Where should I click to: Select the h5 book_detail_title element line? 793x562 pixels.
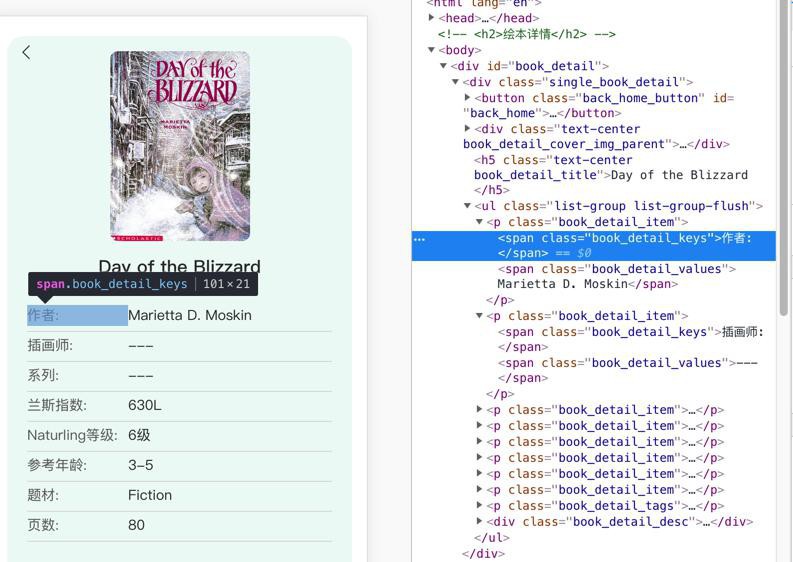(610, 175)
